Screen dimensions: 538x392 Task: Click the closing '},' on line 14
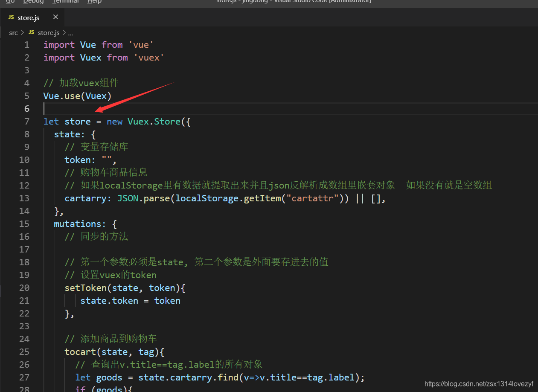59,211
